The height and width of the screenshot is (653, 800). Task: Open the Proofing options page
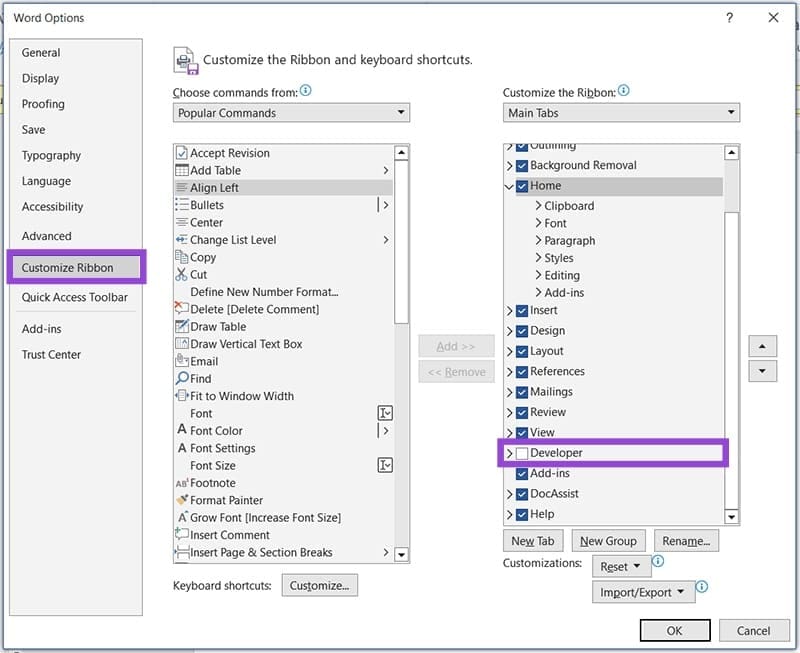45,104
